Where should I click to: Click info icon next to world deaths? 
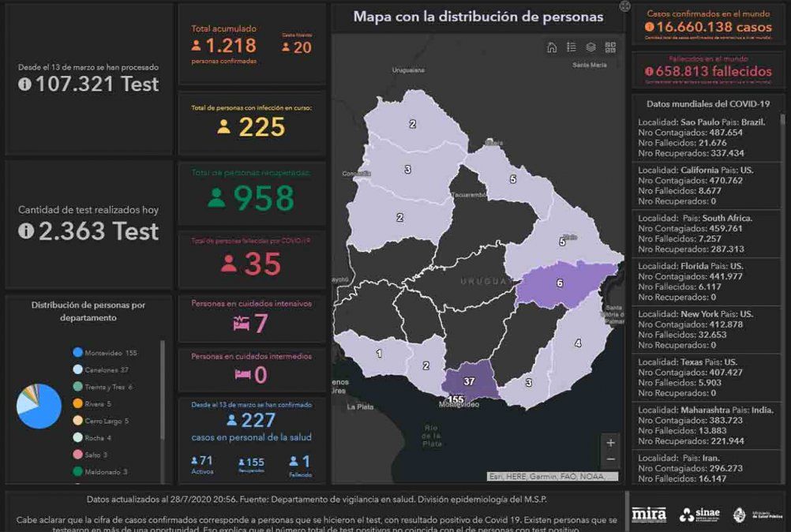649,71
